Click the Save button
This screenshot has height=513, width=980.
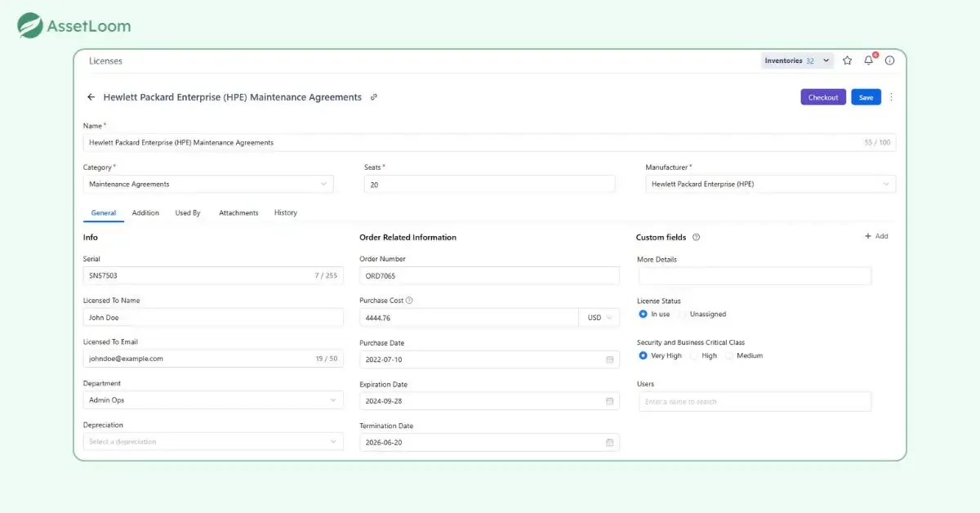tap(866, 97)
